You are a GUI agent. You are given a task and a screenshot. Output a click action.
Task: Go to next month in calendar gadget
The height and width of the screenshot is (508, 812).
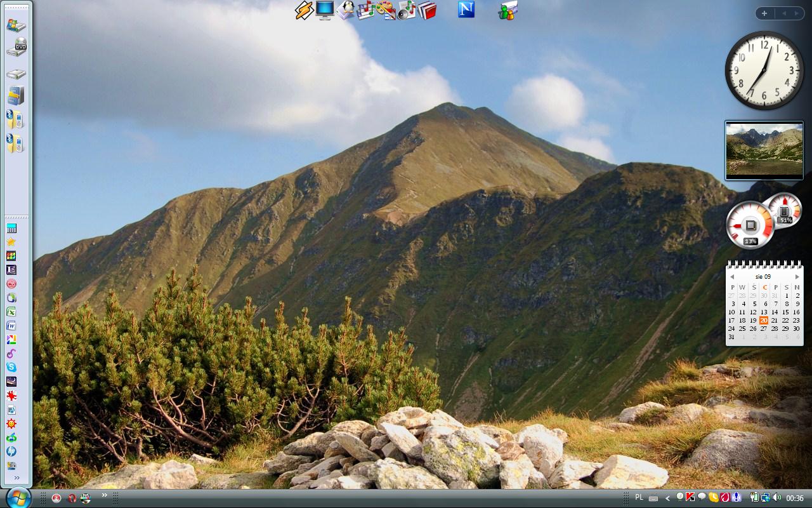click(797, 277)
